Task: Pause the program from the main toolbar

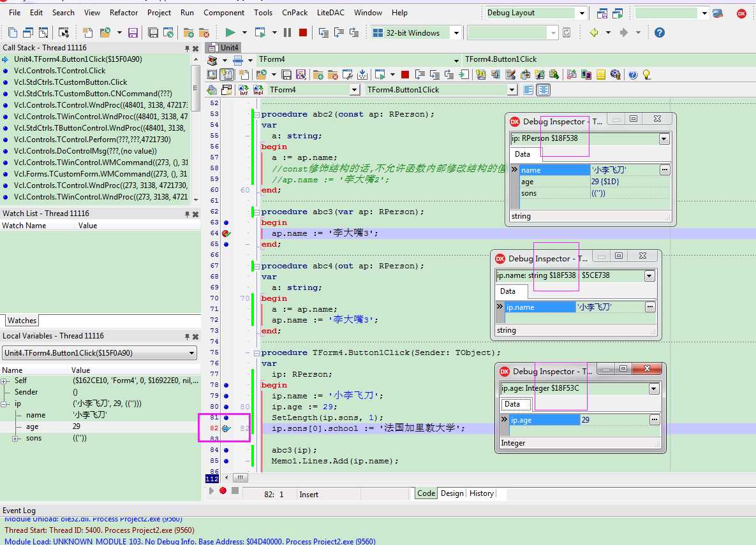Action: [x=287, y=33]
